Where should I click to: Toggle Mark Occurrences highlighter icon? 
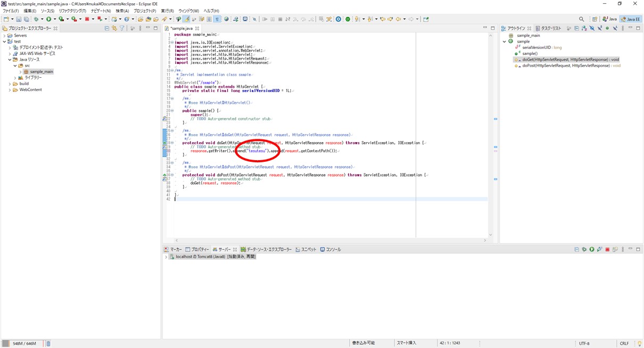pyautogui.click(x=187, y=19)
